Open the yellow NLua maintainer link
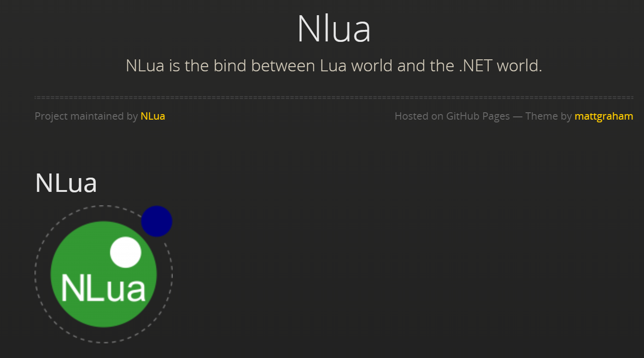Screen dimensions: 644x358 (x=152, y=116)
